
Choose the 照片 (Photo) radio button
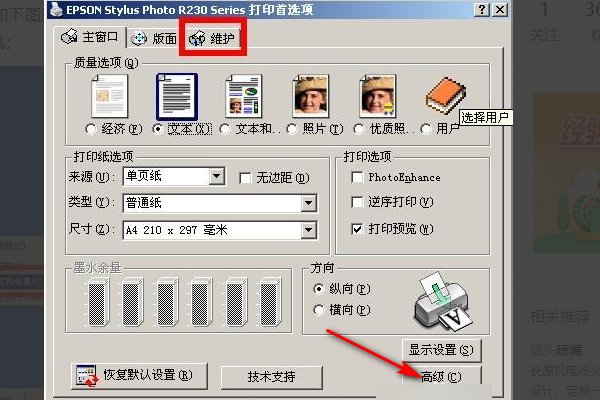pos(292,129)
